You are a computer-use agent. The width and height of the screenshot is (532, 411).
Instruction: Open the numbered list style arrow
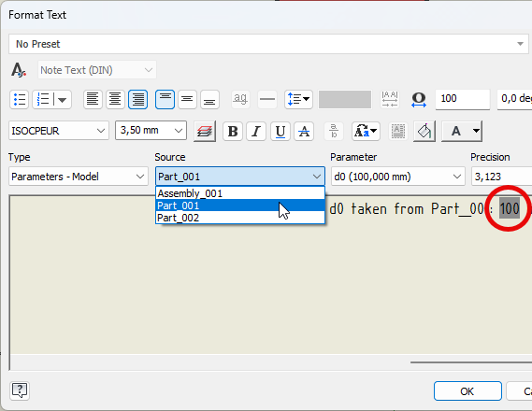coord(63,100)
